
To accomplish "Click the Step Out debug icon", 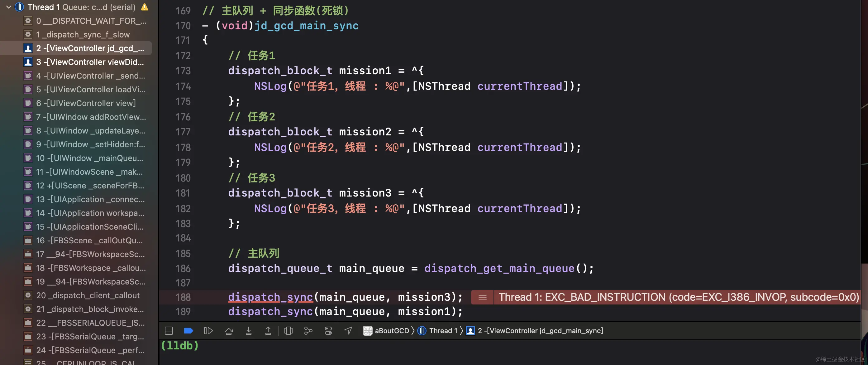I will click(x=268, y=331).
